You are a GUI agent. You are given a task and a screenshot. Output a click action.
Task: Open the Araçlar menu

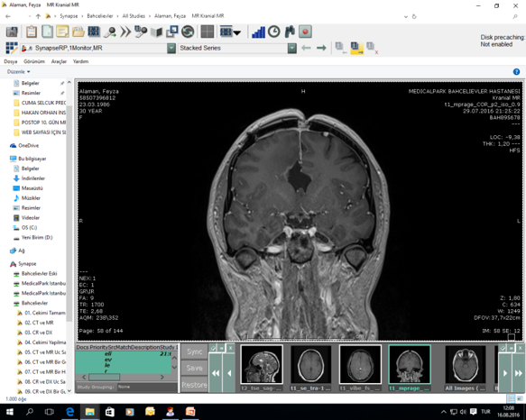59,61
